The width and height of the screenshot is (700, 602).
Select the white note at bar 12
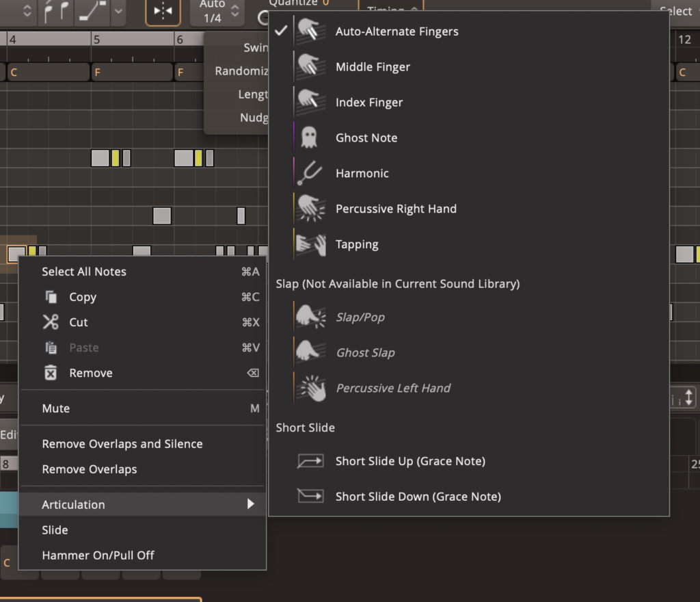tap(684, 254)
